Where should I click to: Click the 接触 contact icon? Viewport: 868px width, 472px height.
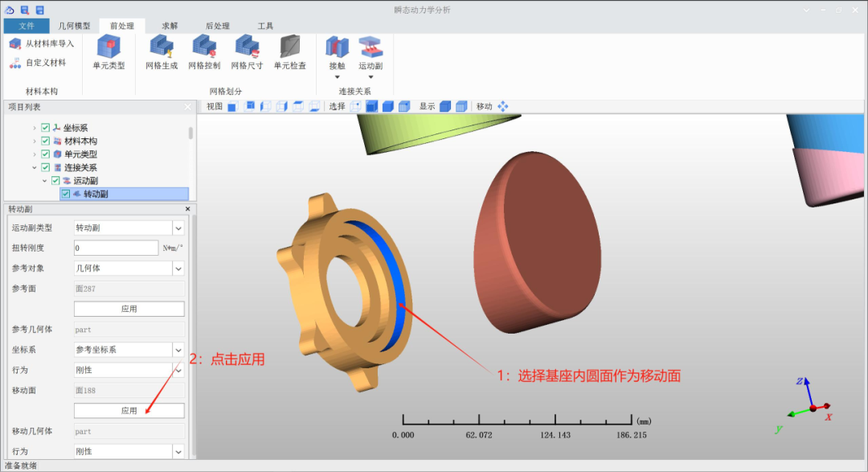point(337,47)
